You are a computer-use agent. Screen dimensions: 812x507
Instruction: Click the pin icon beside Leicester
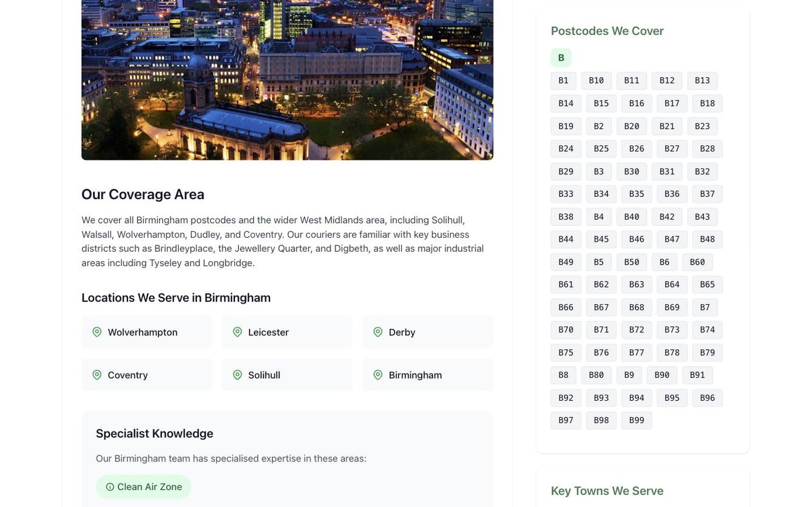click(237, 332)
